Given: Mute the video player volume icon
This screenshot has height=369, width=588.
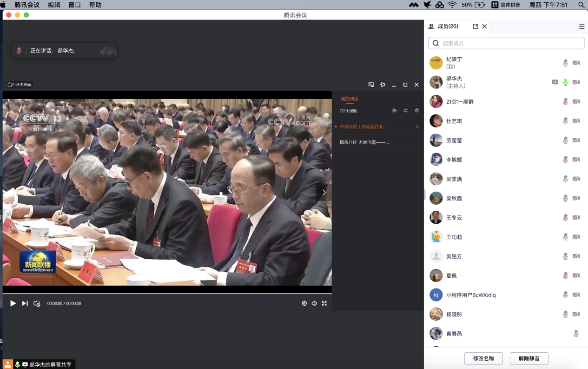Looking at the screenshot, I should click(x=314, y=303).
